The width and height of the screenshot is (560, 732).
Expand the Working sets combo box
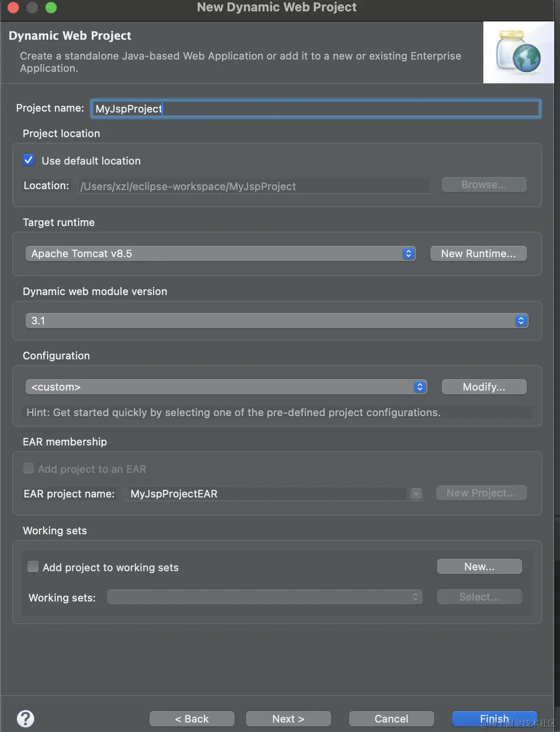[264, 597]
